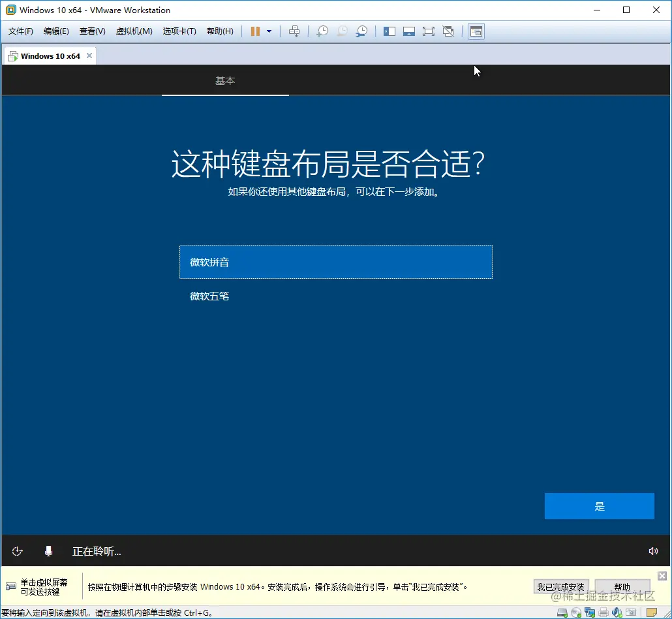
Task: Toggle the thumbnail bar view
Action: tap(409, 31)
